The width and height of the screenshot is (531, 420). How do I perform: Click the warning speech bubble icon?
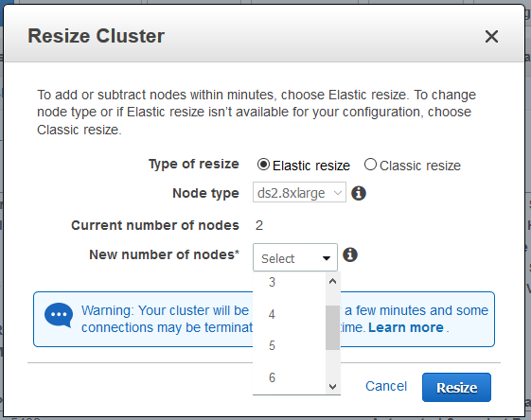(59, 315)
